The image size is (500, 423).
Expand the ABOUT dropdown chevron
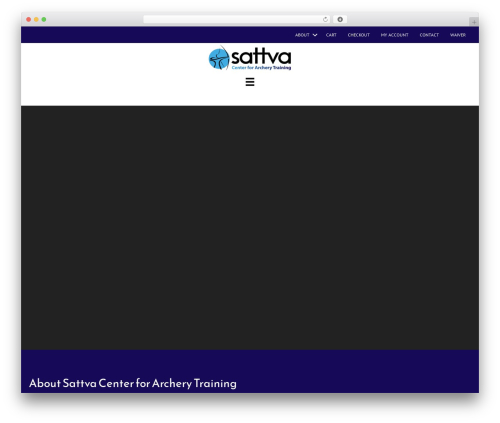pos(315,35)
